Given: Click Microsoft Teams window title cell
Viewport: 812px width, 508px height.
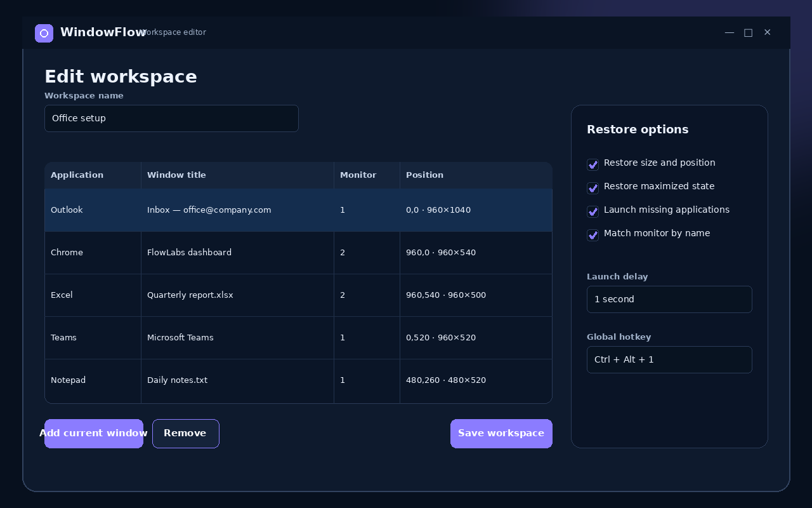Looking at the screenshot, I should (x=237, y=338).
